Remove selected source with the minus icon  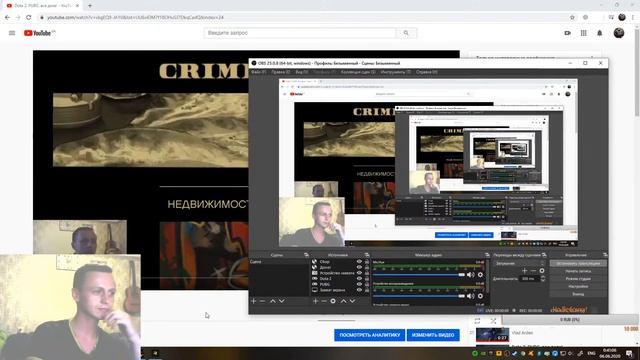pyautogui.click(x=324, y=301)
